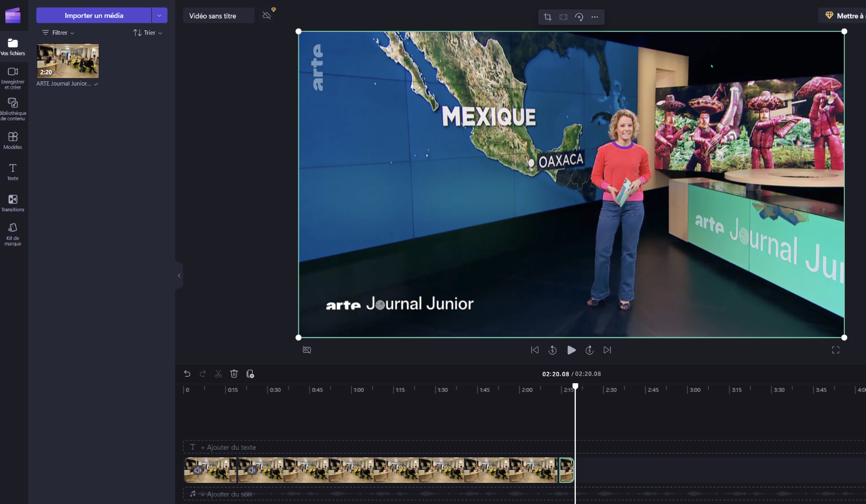The image size is (866, 504).
Task: Click the cloud sync disabled icon
Action: coord(266,15)
